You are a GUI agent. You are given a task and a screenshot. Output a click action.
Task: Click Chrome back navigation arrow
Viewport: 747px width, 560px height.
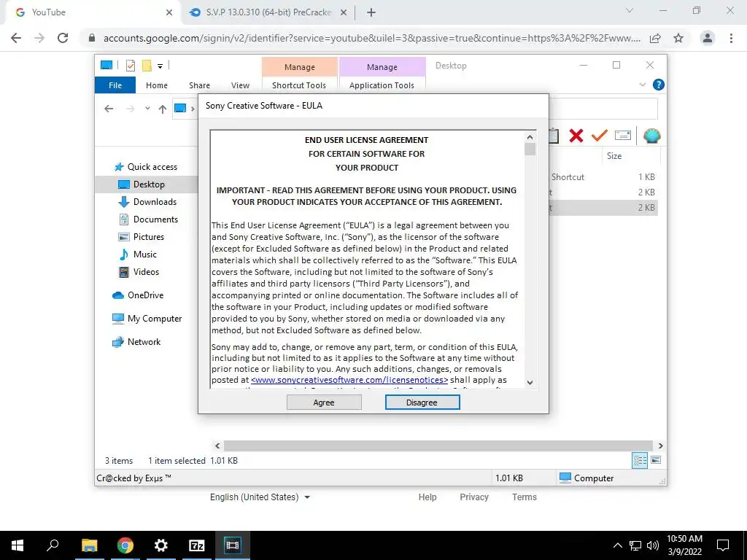point(16,38)
